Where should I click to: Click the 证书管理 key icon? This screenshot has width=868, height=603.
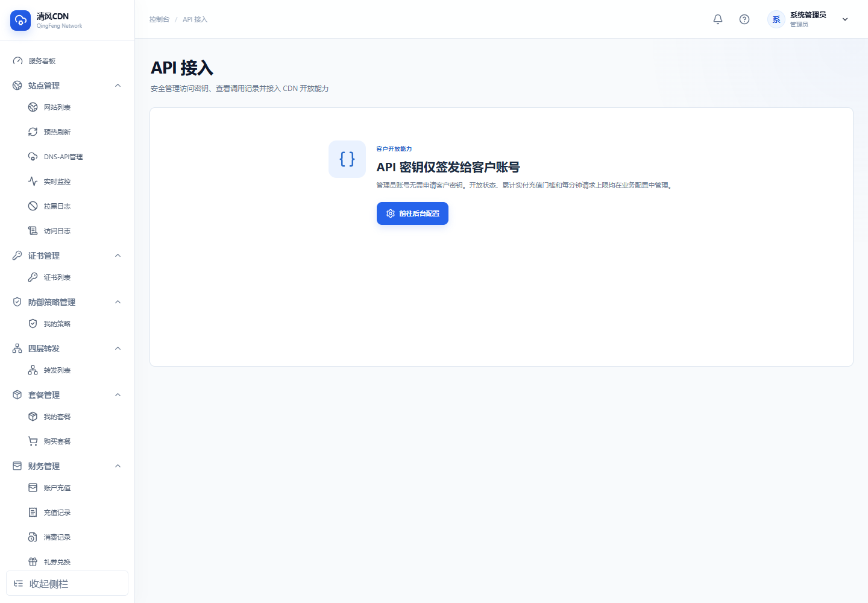coord(17,256)
